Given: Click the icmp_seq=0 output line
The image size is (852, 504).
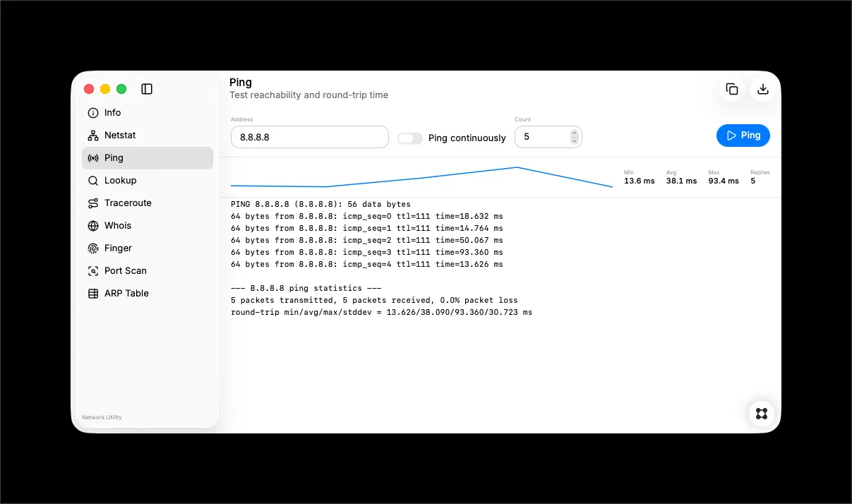Looking at the screenshot, I should 367,216.
